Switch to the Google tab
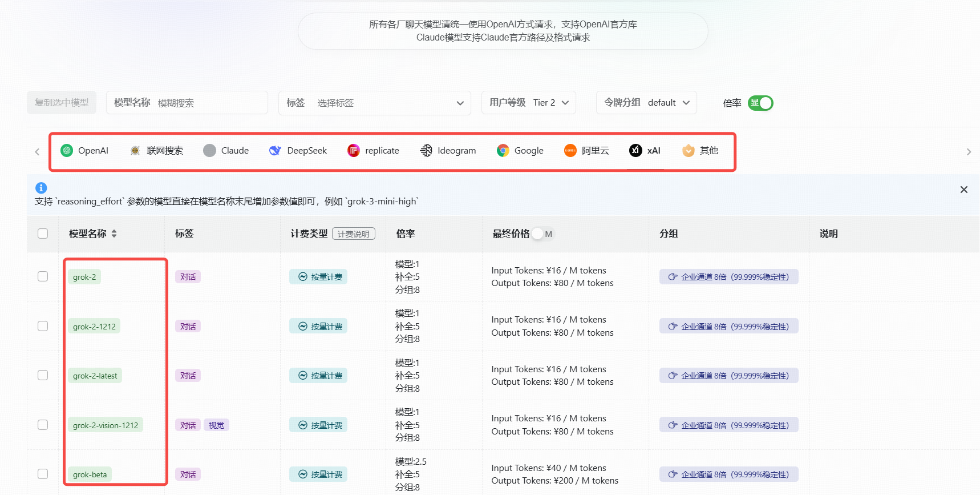This screenshot has width=980, height=495. coord(520,151)
